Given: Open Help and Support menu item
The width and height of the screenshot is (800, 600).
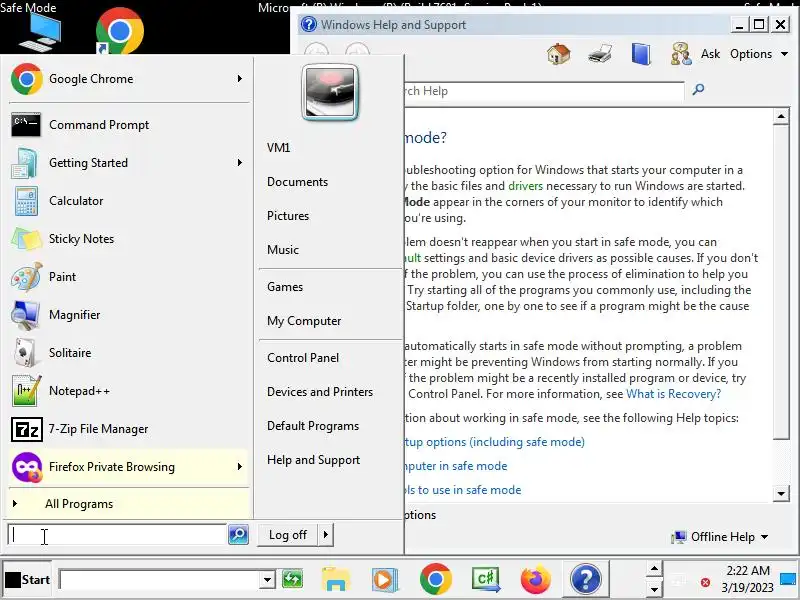Looking at the screenshot, I should click(313, 460).
